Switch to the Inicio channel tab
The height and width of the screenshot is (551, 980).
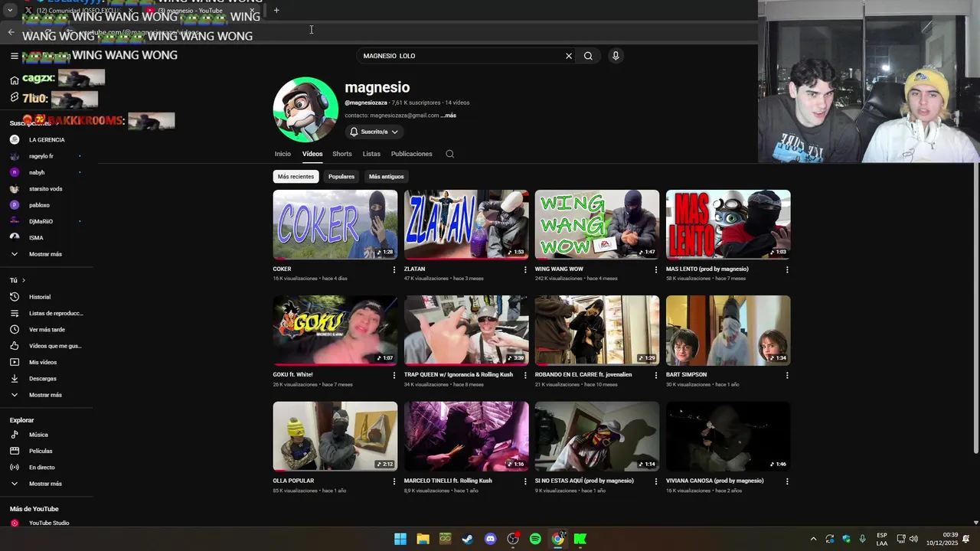tap(283, 154)
